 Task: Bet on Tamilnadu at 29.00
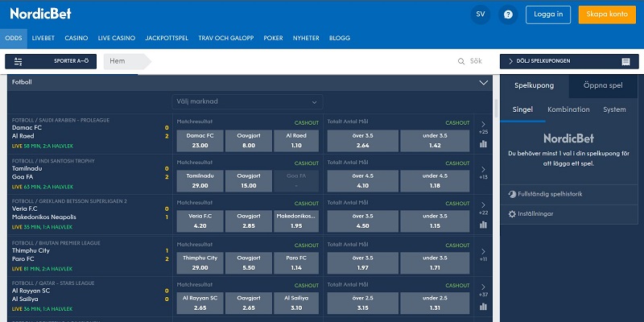click(x=200, y=181)
